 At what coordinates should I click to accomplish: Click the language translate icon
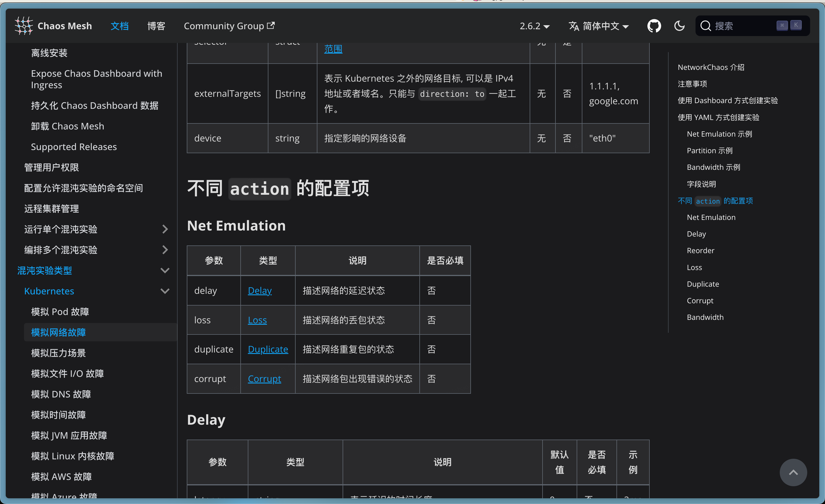tap(573, 26)
